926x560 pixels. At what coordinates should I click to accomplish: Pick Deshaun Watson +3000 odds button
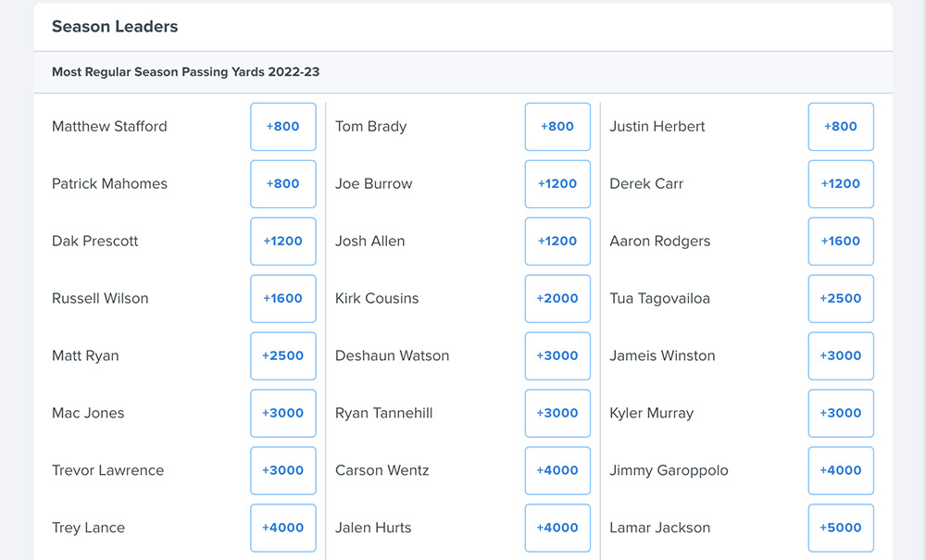[557, 355]
